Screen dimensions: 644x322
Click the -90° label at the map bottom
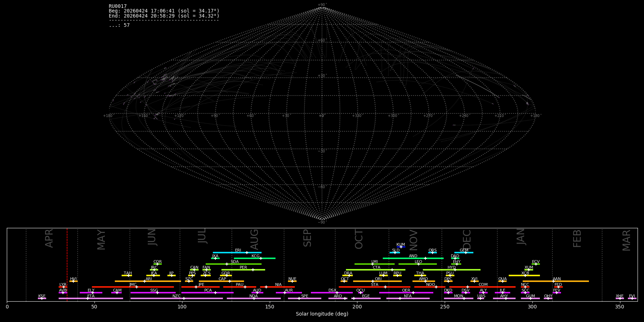(322, 222)
